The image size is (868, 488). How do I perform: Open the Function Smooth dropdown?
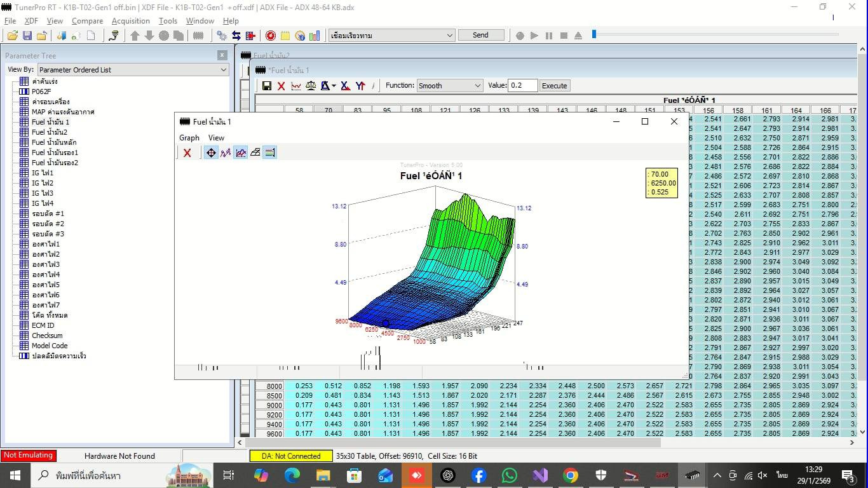click(x=450, y=86)
